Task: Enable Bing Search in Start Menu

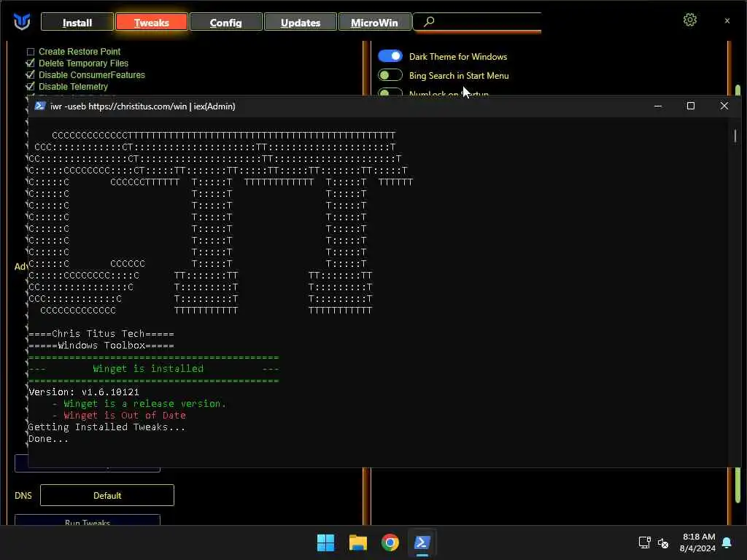Action: pyautogui.click(x=390, y=75)
